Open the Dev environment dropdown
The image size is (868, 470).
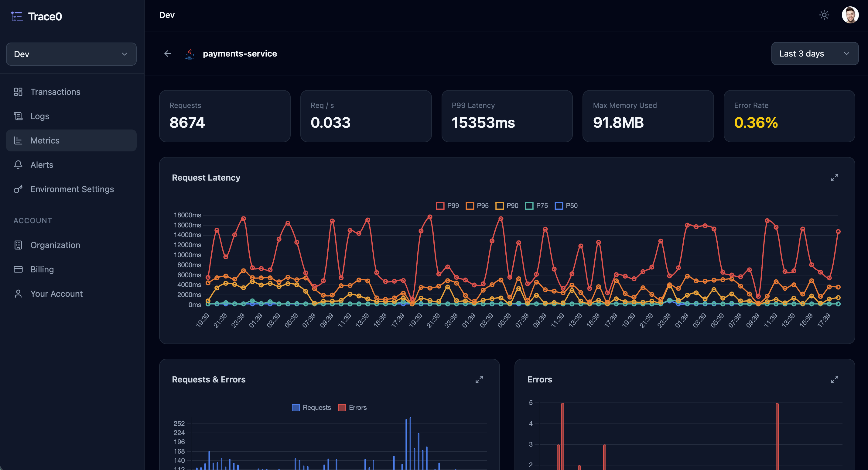(x=71, y=54)
